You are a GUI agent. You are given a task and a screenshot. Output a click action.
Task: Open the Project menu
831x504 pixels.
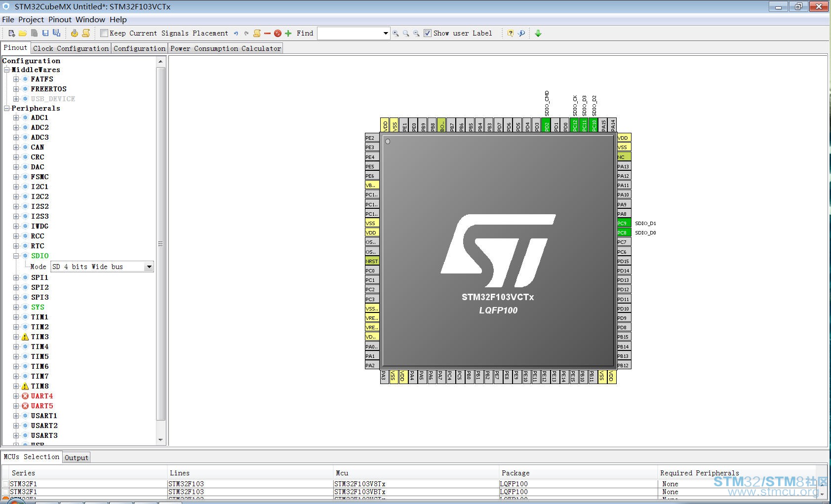click(31, 19)
